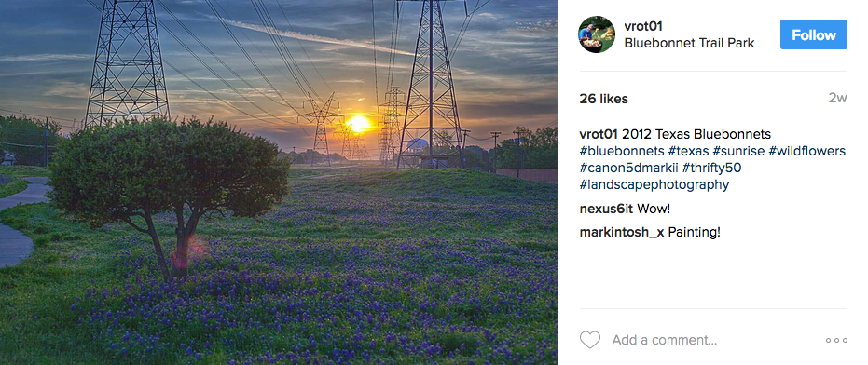Open the three-dot more options menu
This screenshot has width=868, height=365.
(836, 340)
